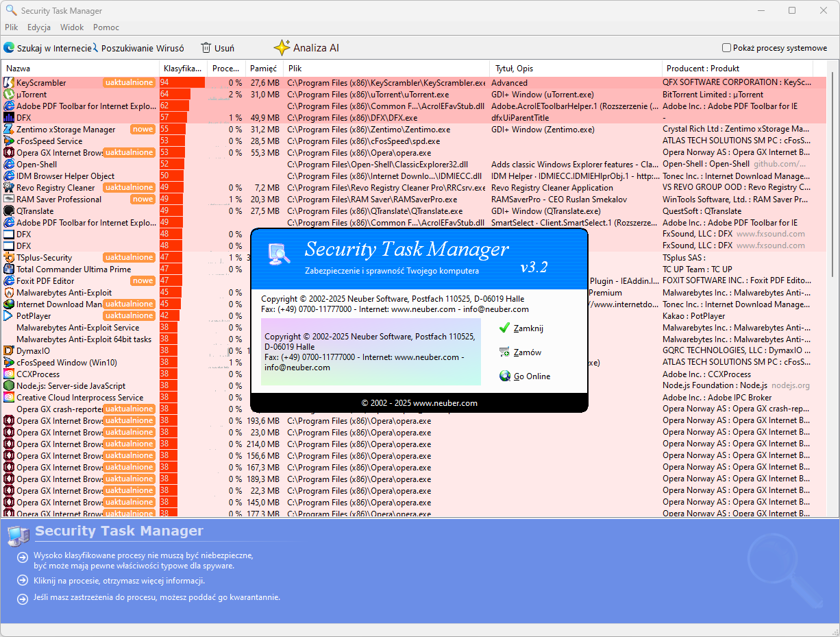
Task: Select the Malwarebytes Anti-Exploit 64bit tasks row
Action: (415, 339)
